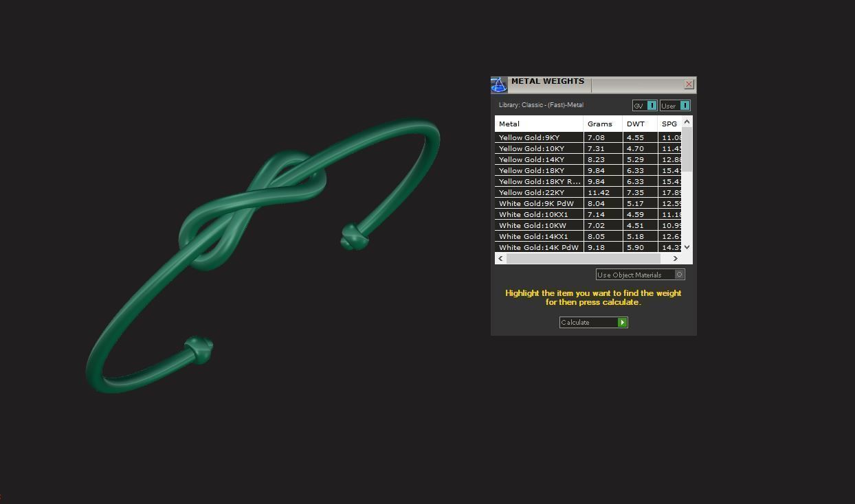
Task: Click DWT value 5.90 for 14K PdW
Action: click(x=635, y=247)
